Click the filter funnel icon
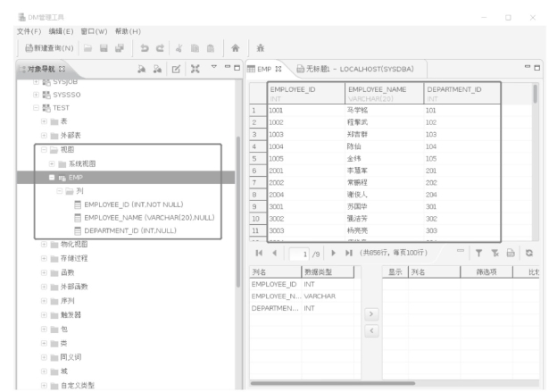The height and width of the screenshot is (392, 557). 478,253
